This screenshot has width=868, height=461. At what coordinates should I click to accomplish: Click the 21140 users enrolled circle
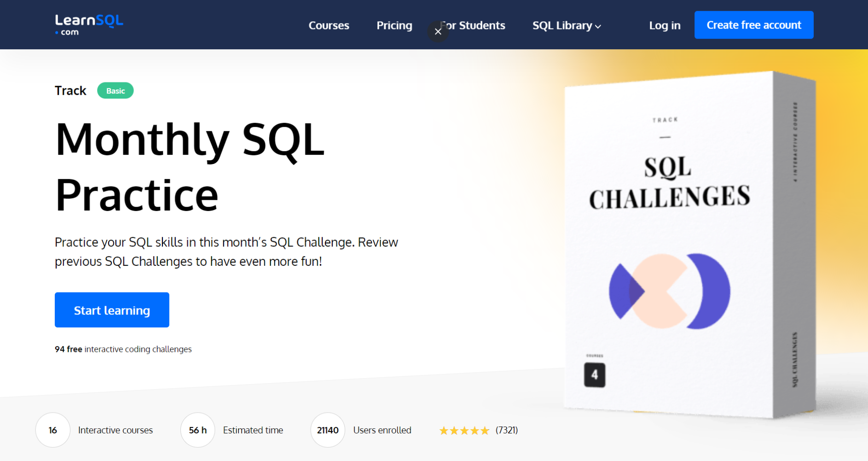328,430
